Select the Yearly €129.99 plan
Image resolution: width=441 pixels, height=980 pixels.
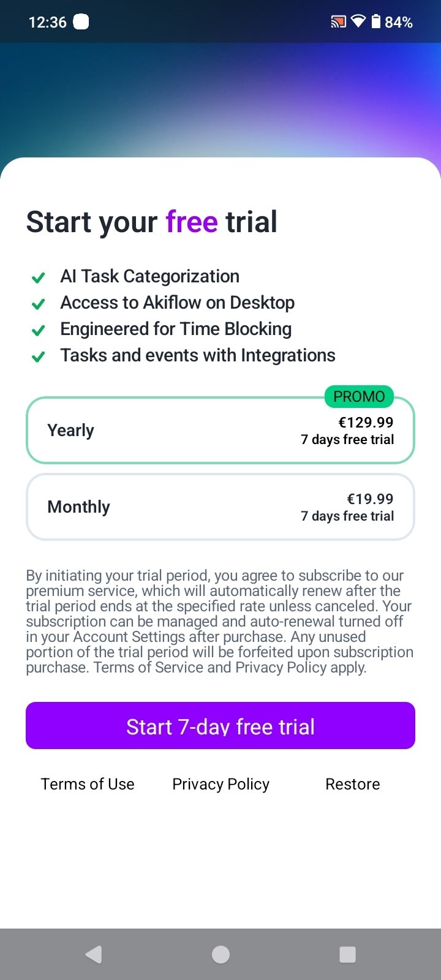221,431
